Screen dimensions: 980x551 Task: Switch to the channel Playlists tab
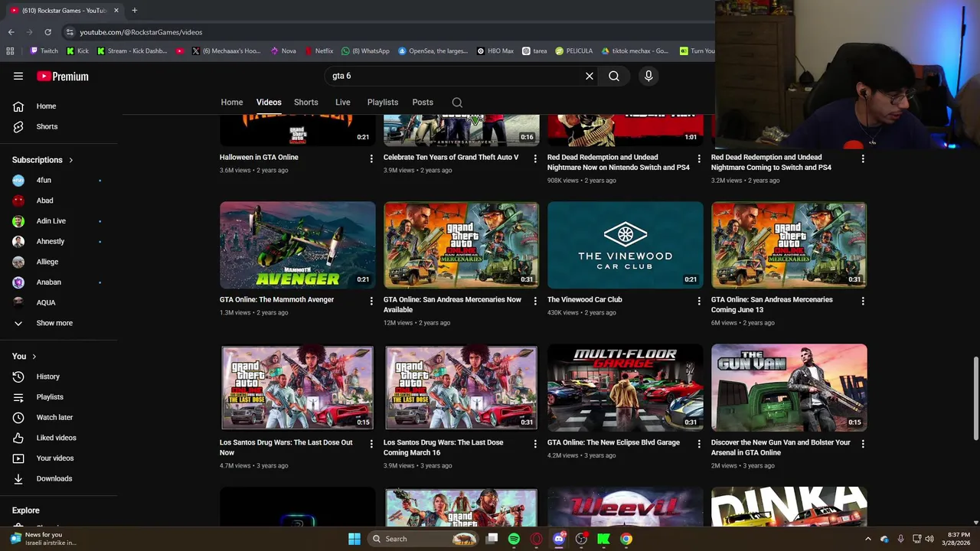[x=383, y=103]
